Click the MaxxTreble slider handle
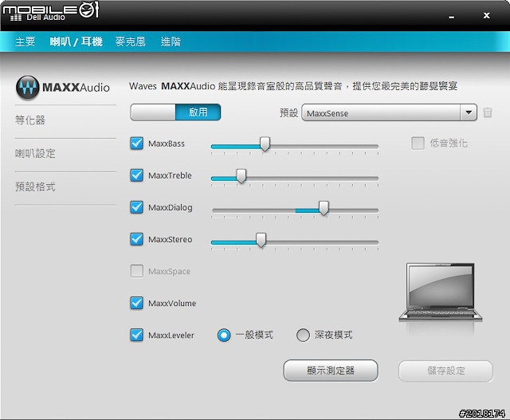 (241, 176)
